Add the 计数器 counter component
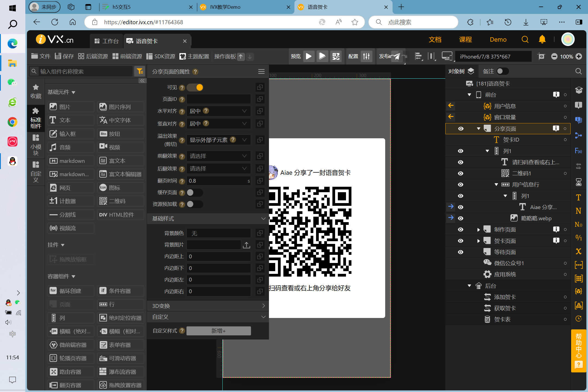This screenshot has height=392, width=588. [x=71, y=201]
